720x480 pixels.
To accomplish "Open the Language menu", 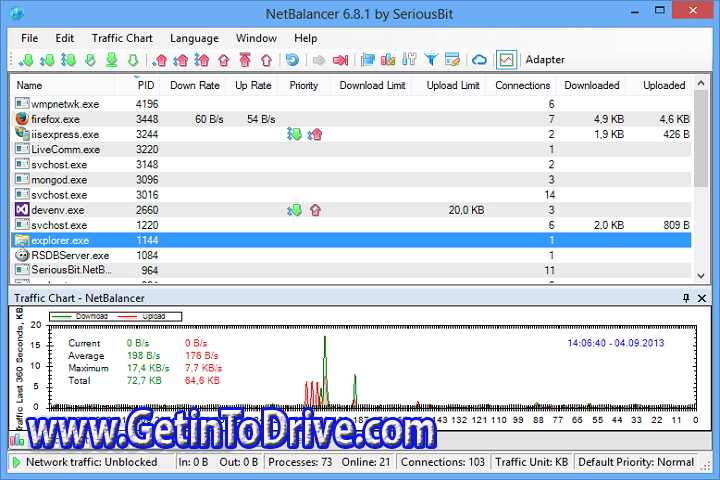I will pos(194,38).
